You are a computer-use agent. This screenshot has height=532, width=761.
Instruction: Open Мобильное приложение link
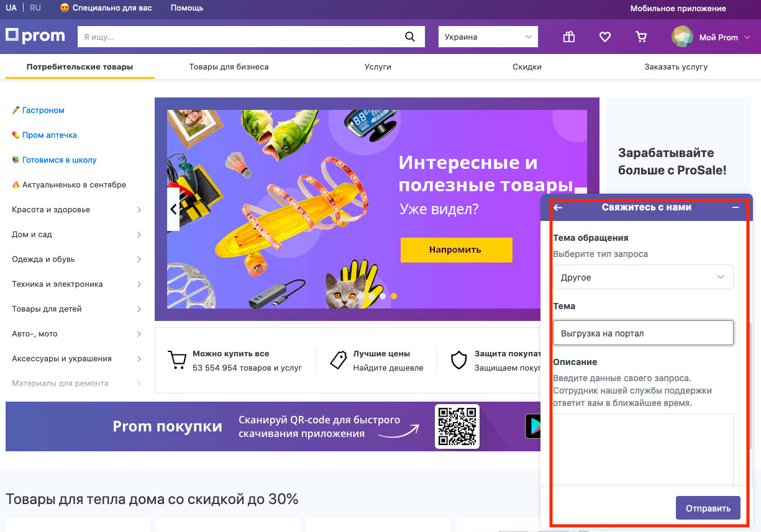[x=678, y=8]
